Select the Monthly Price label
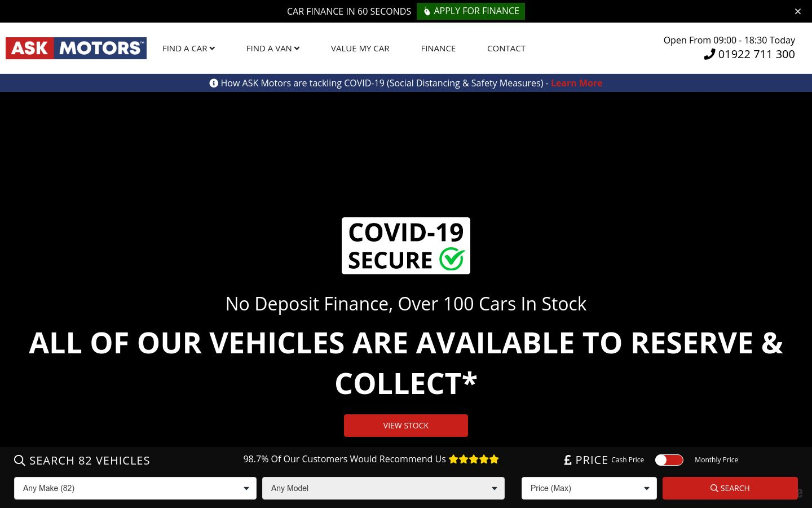This screenshot has width=812, height=508. [716, 460]
